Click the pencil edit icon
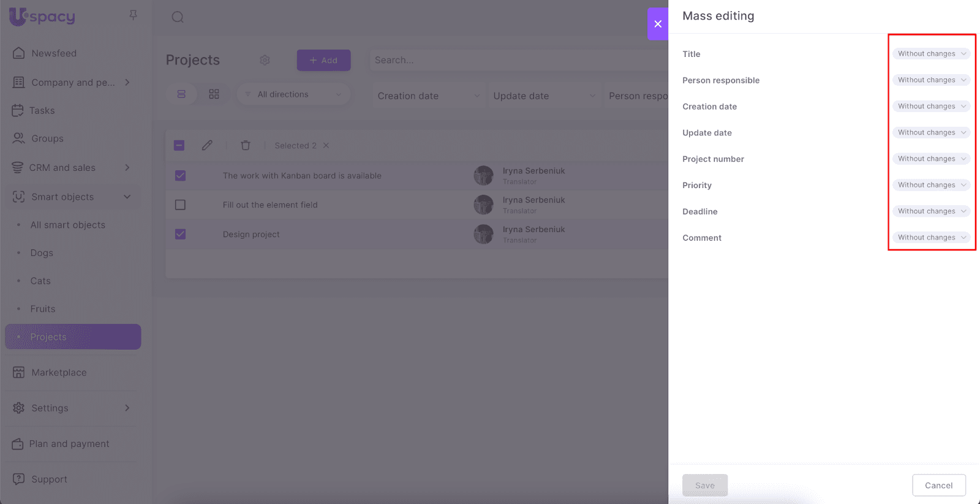This screenshot has height=504, width=980. click(x=207, y=145)
